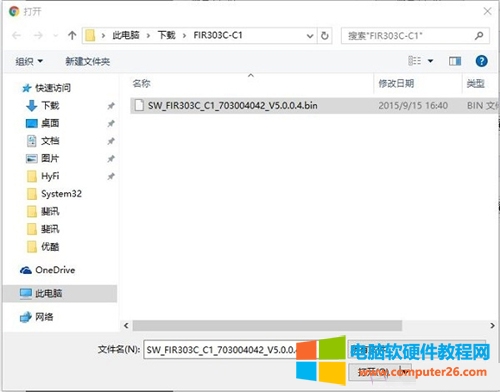Viewport: 500px width, 392px height.
Task: Select 此电脑 in the address breadcrumb
Action: [x=126, y=35]
